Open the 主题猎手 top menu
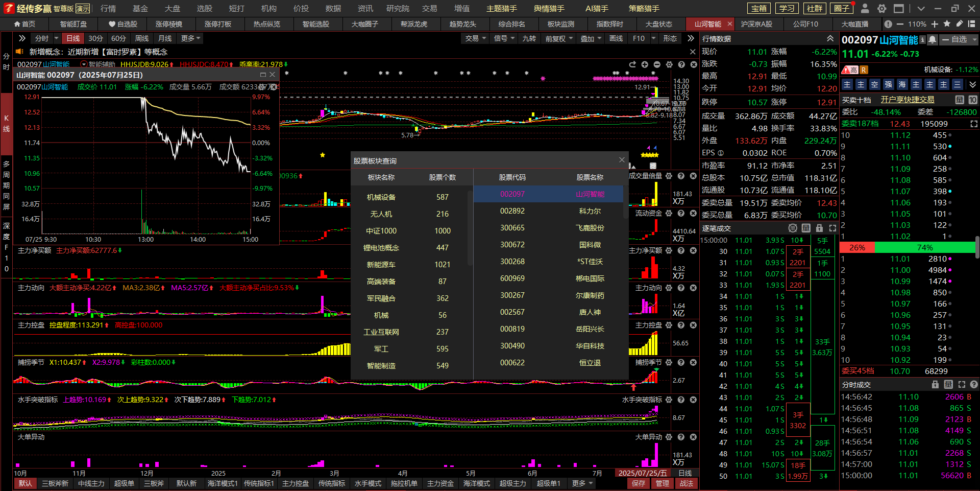 point(502,8)
